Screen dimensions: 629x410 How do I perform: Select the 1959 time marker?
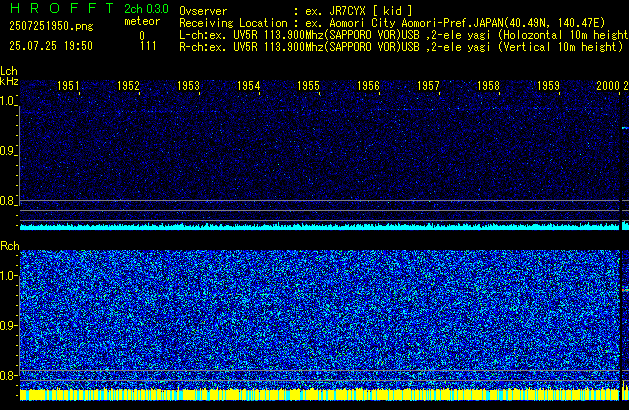548,86
